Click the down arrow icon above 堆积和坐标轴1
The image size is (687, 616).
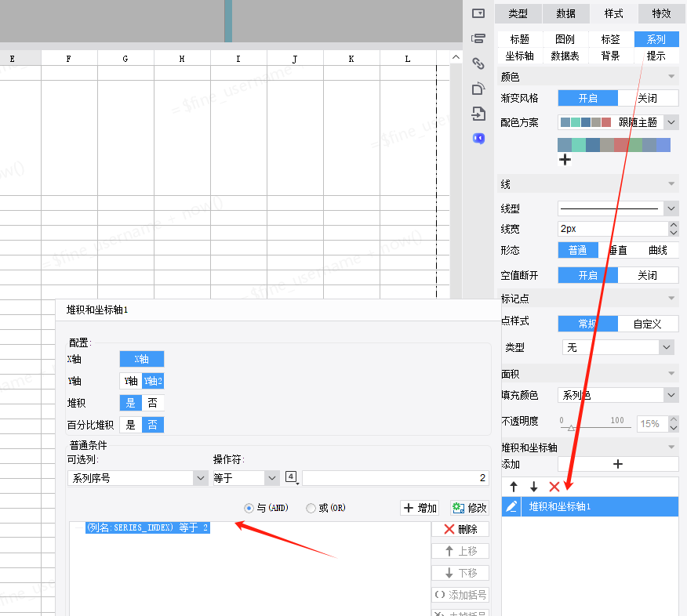[534, 487]
